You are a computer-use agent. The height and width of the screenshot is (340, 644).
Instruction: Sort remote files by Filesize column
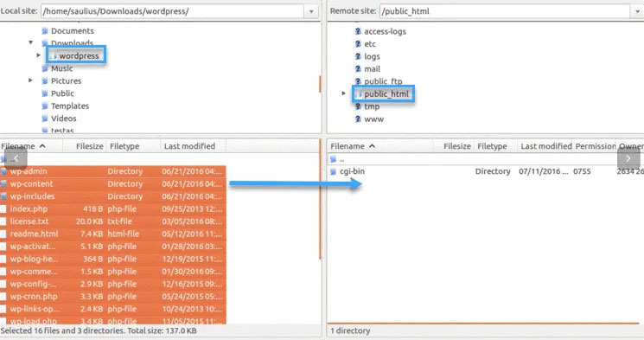click(454, 146)
